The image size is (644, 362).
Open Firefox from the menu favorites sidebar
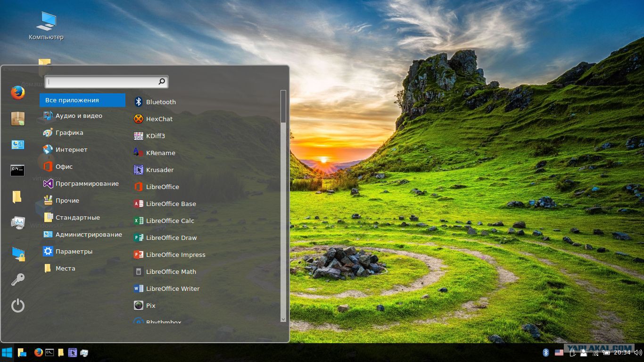[x=18, y=92]
